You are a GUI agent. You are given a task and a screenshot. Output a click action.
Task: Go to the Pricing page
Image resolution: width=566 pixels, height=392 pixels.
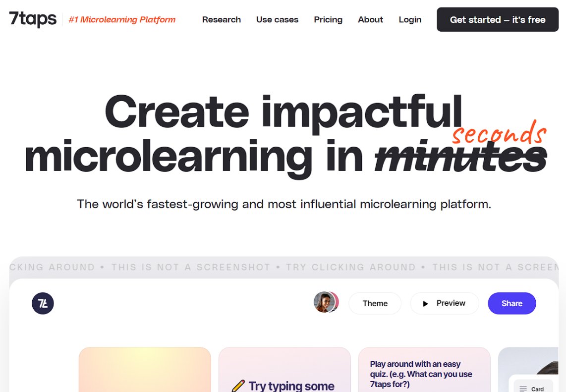[x=328, y=19]
